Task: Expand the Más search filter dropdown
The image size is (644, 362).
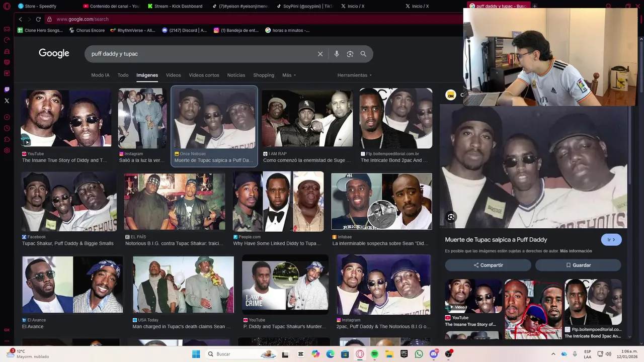Action: [289, 75]
